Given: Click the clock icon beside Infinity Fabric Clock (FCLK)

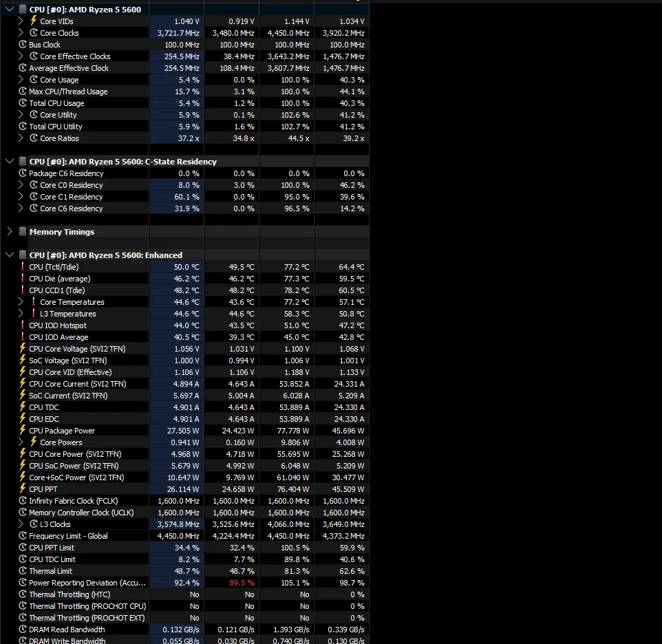Looking at the screenshot, I should (x=23, y=500).
